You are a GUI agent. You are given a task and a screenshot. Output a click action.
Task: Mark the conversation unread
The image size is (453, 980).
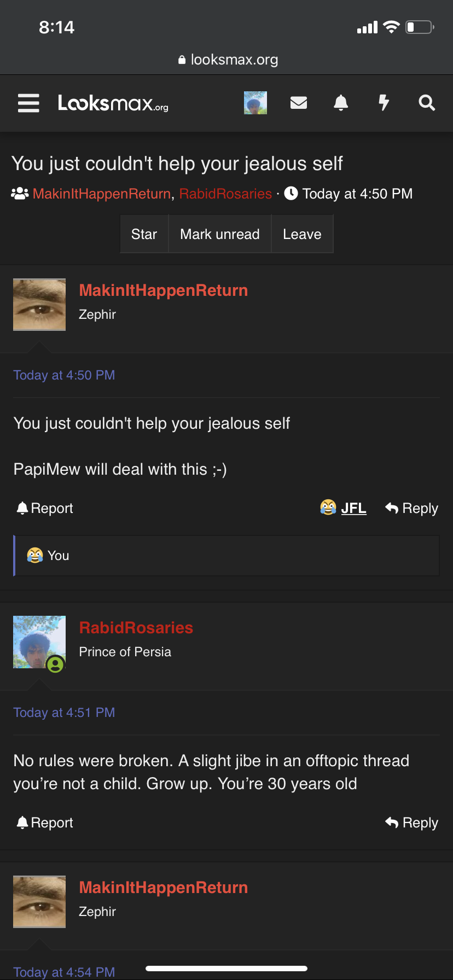pos(220,234)
